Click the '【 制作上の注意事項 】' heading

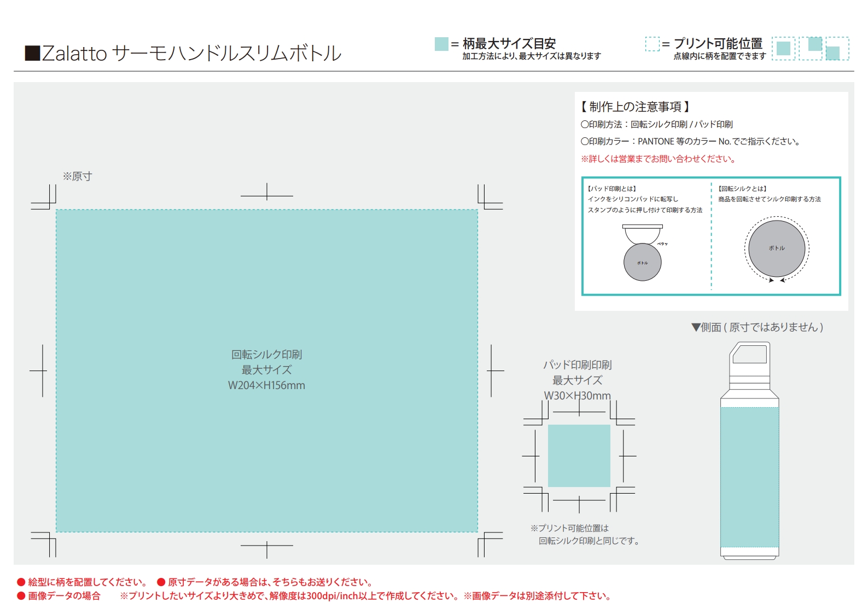point(635,107)
